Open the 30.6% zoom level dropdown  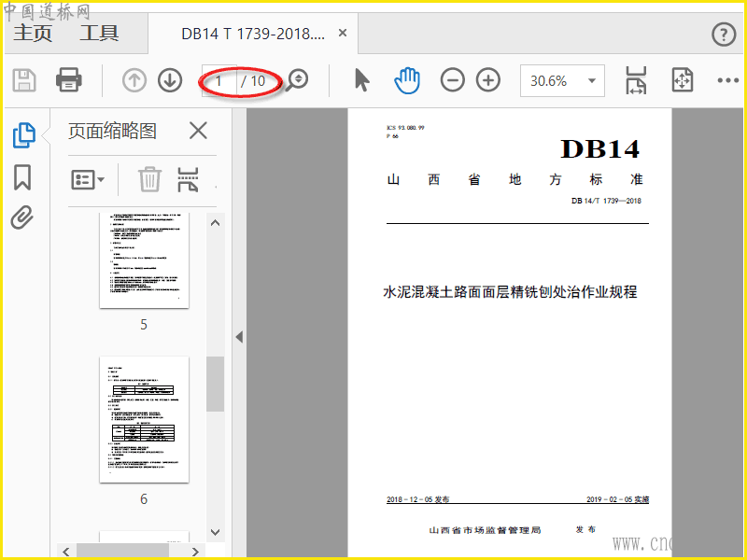click(562, 81)
